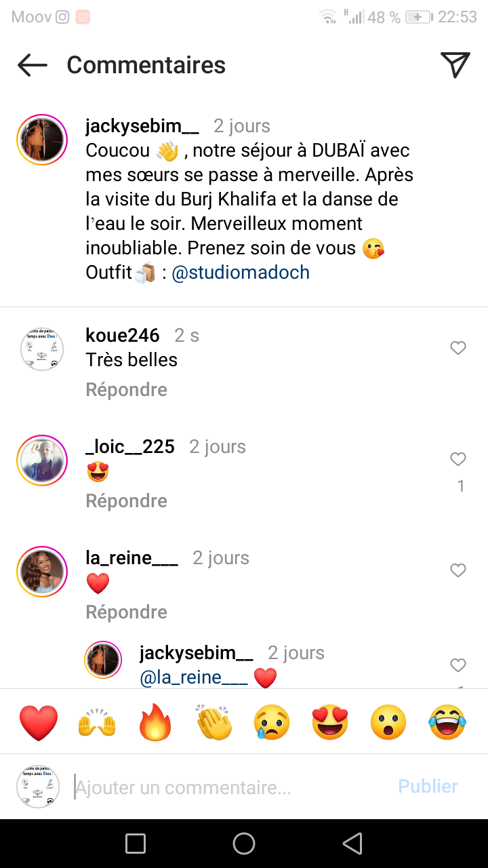Reply to koue246's comment
This screenshot has height=868, width=488.
(126, 390)
